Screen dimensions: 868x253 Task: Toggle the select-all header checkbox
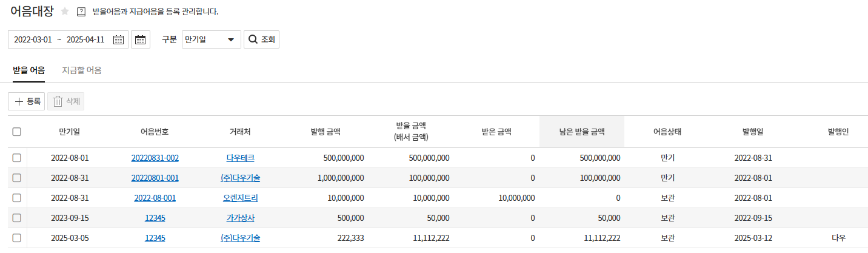[17, 132]
